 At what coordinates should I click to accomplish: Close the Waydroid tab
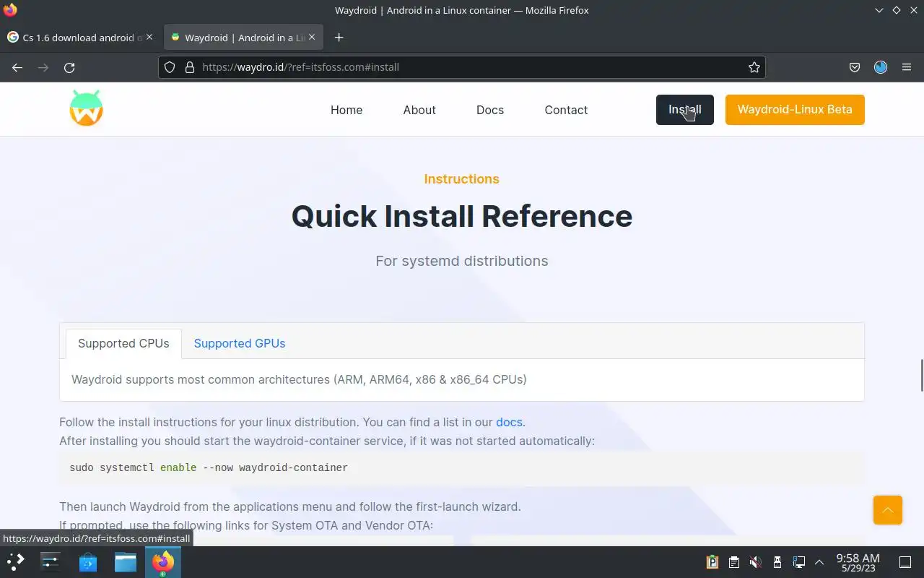pyautogui.click(x=312, y=37)
